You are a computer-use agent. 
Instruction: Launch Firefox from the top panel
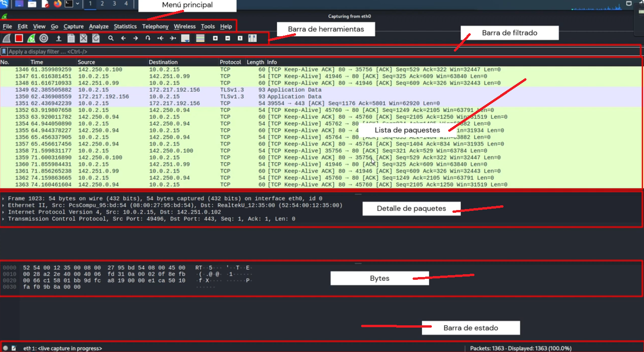(58, 4)
